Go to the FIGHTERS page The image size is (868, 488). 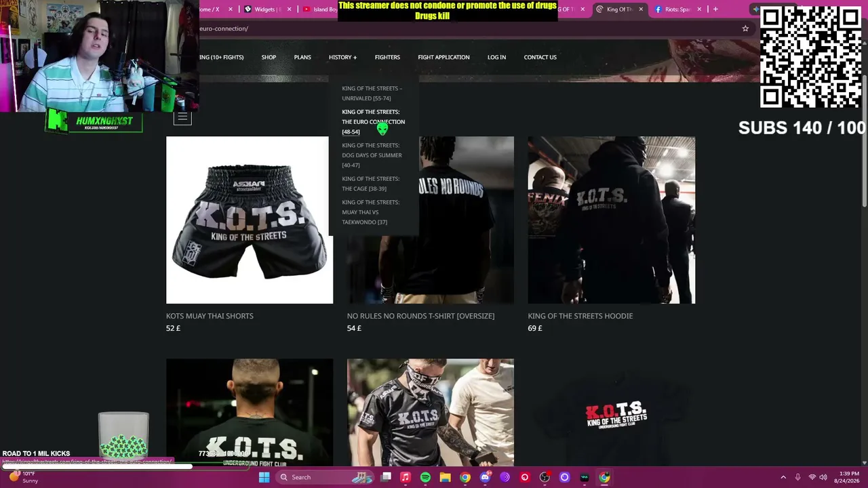click(387, 57)
